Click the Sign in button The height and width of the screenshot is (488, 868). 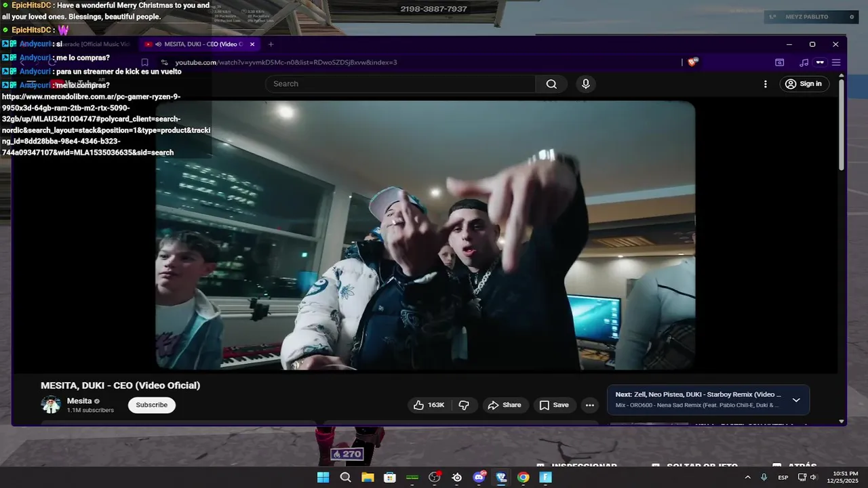[804, 84]
